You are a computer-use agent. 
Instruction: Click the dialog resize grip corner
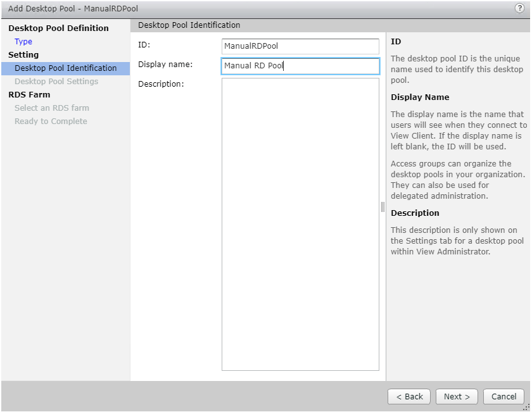pyautogui.click(x=526, y=408)
